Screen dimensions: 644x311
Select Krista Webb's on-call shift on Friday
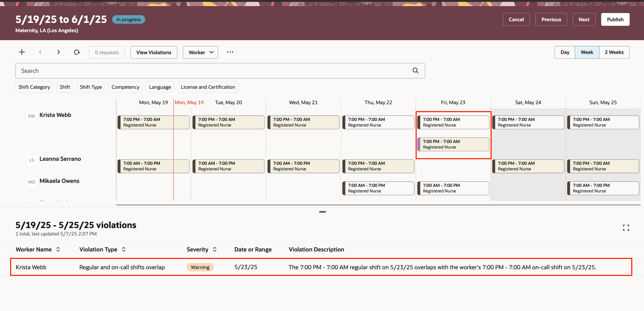pyautogui.click(x=453, y=144)
